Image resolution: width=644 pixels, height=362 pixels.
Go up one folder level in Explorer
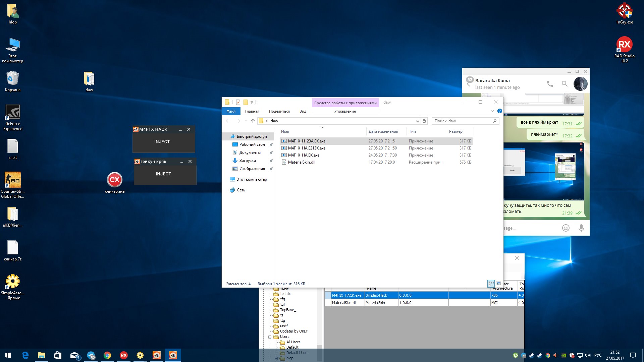[253, 121]
